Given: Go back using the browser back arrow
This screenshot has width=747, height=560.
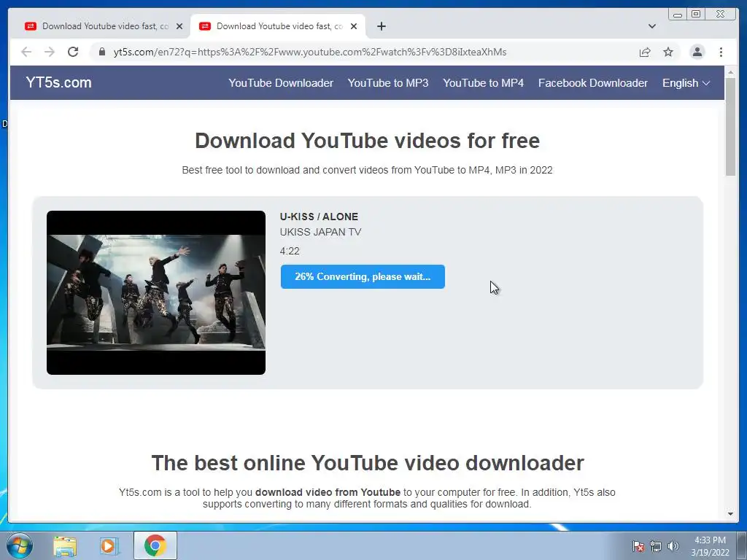Looking at the screenshot, I should (x=26, y=52).
